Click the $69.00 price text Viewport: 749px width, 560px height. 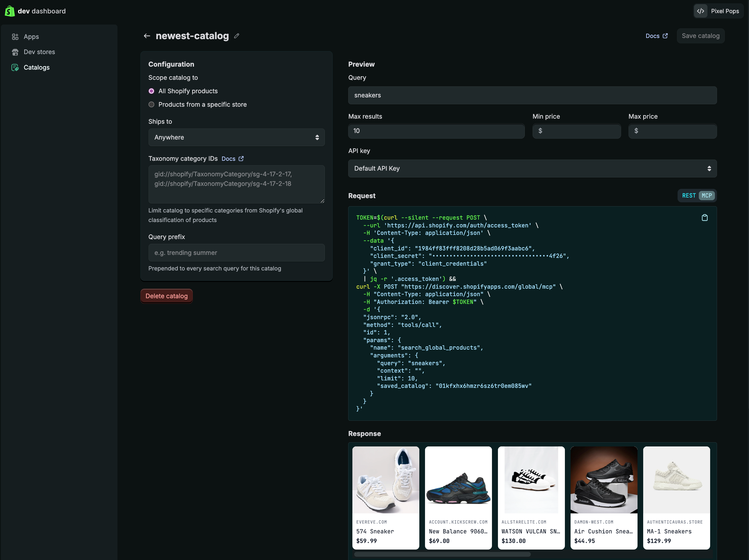[x=439, y=541]
